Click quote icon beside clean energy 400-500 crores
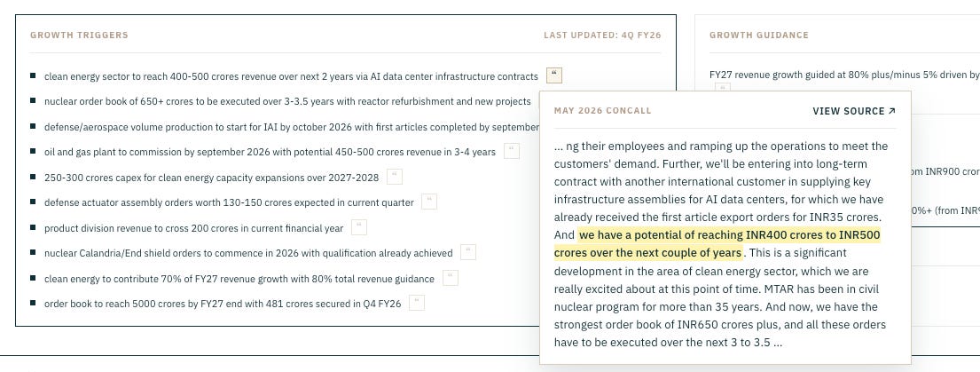 [x=553, y=75]
